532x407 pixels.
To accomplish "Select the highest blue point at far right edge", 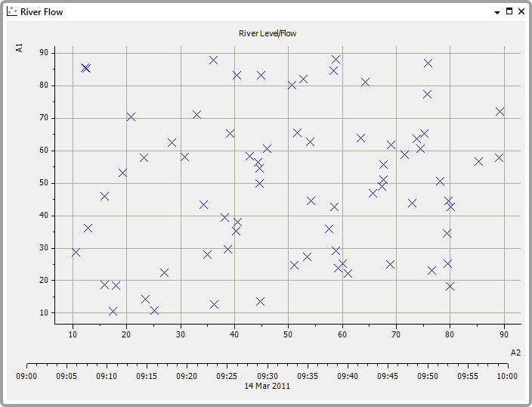I will tap(500, 111).
